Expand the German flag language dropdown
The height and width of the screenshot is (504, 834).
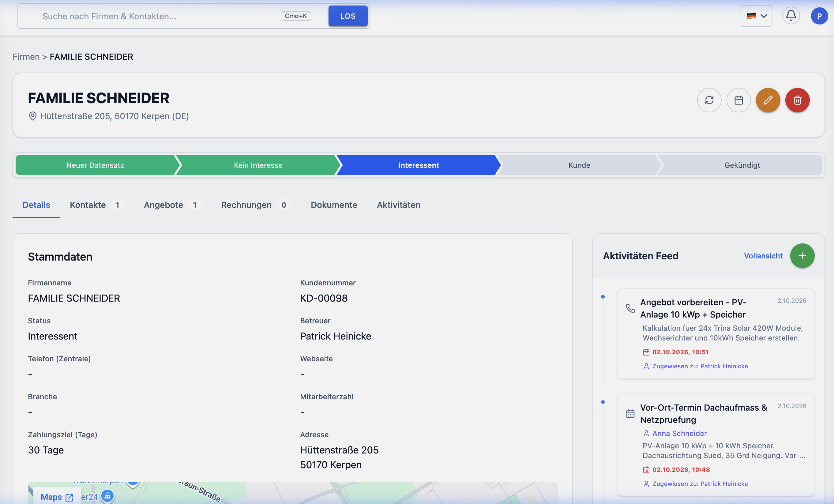click(x=756, y=16)
